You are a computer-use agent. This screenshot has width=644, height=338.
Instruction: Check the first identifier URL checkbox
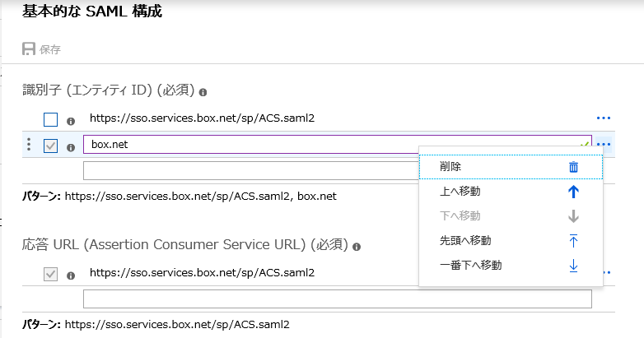(50, 119)
